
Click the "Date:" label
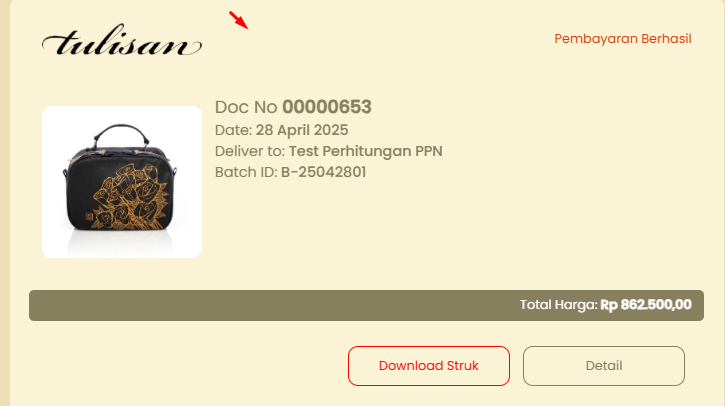[233, 130]
